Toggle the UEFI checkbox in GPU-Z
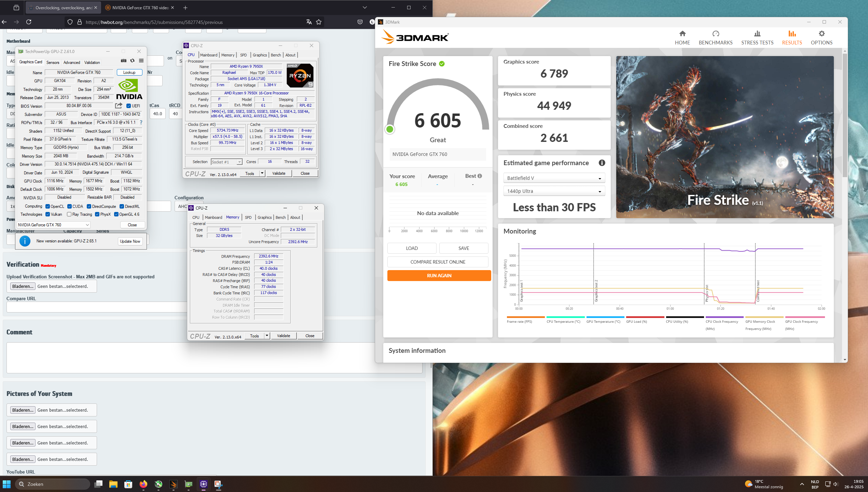 (x=129, y=106)
